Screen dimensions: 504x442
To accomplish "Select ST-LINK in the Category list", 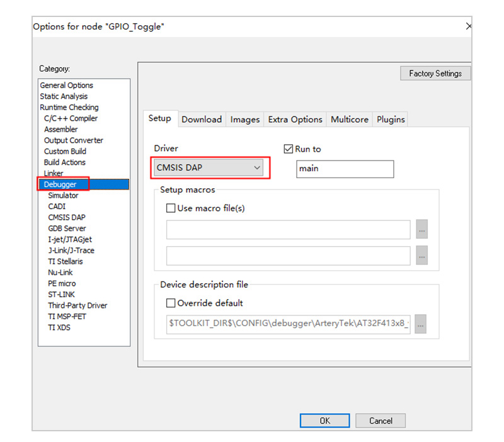I will coord(62,295).
